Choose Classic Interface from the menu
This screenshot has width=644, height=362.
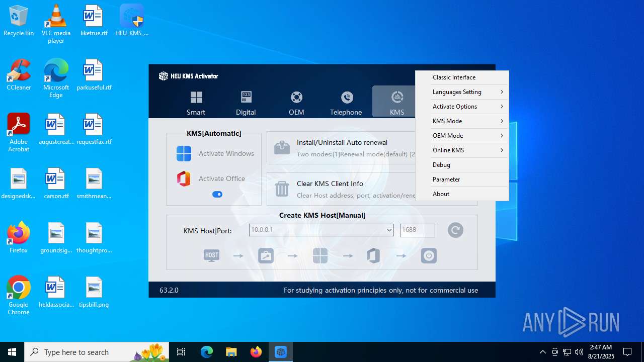(x=462, y=77)
